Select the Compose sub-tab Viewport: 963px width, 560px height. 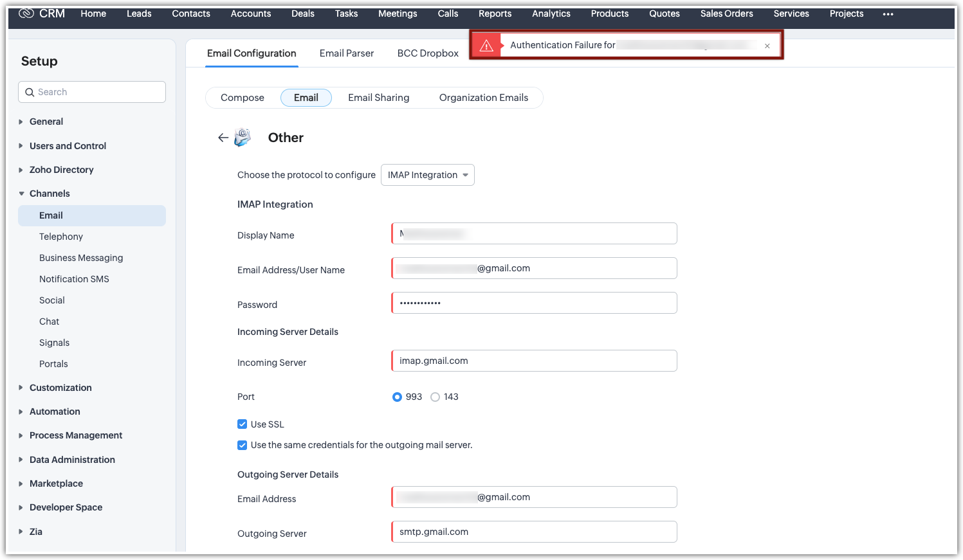(x=243, y=98)
